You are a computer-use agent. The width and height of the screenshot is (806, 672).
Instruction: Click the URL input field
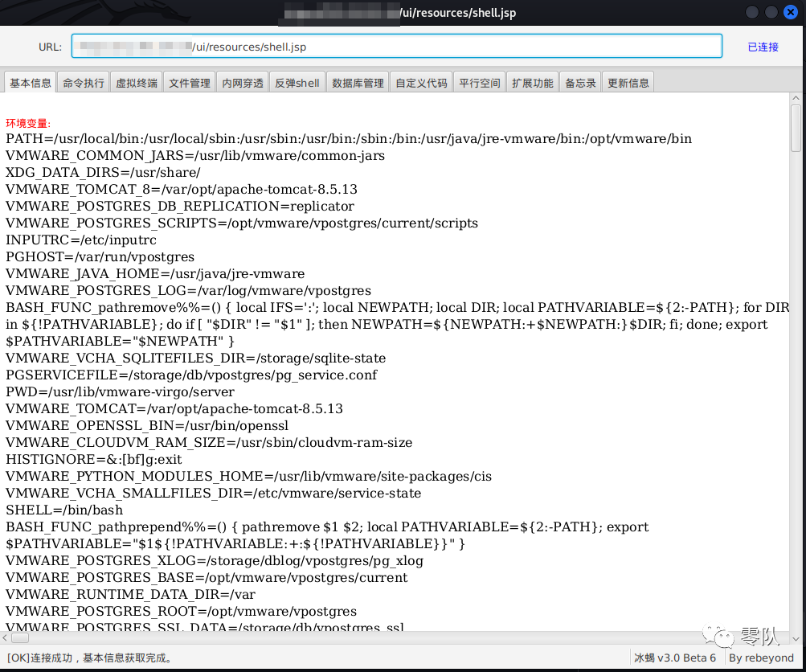[x=397, y=47]
